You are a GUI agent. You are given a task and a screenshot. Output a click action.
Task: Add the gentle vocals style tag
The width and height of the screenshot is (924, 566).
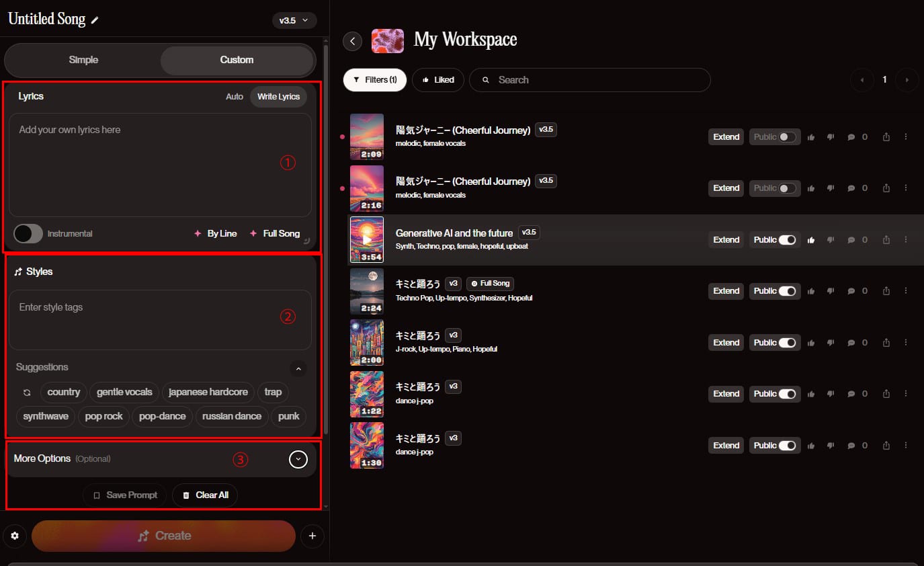tap(124, 393)
